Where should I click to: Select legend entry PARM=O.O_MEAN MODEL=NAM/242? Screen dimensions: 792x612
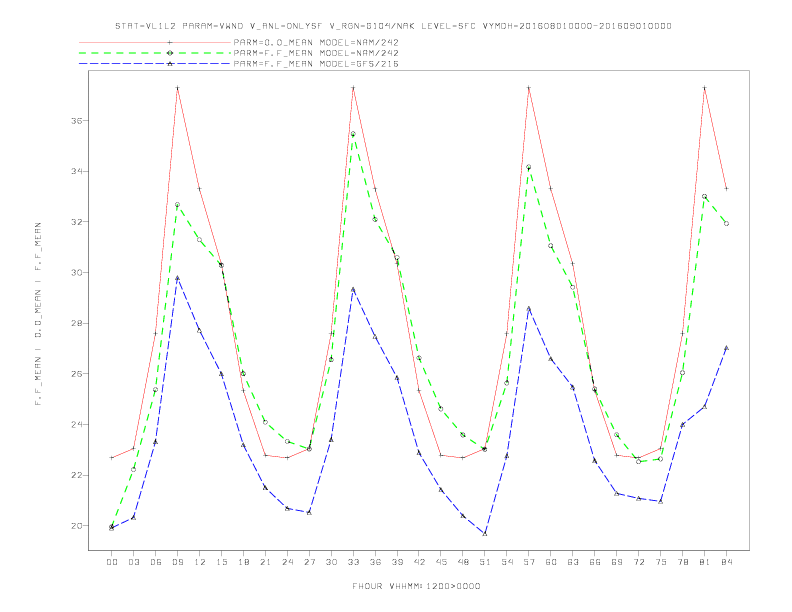pyautogui.click(x=316, y=42)
